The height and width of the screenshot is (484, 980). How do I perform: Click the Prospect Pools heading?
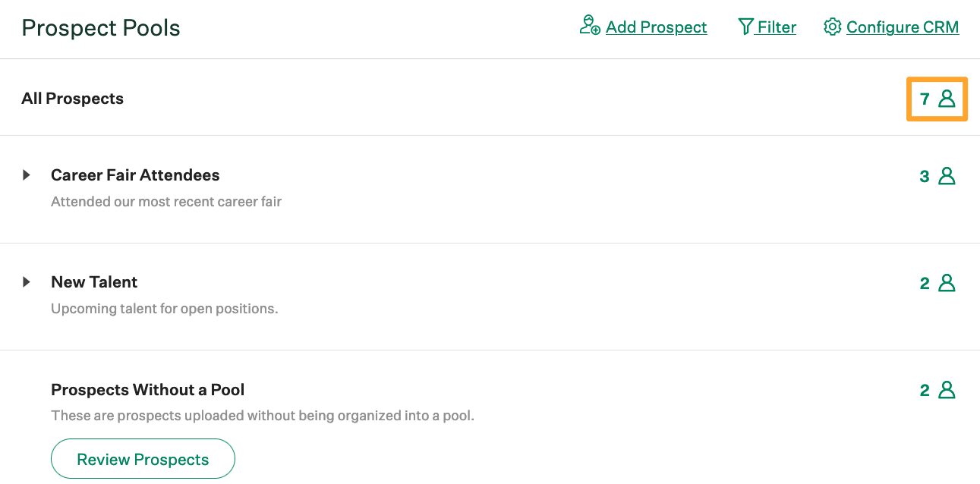tap(101, 27)
